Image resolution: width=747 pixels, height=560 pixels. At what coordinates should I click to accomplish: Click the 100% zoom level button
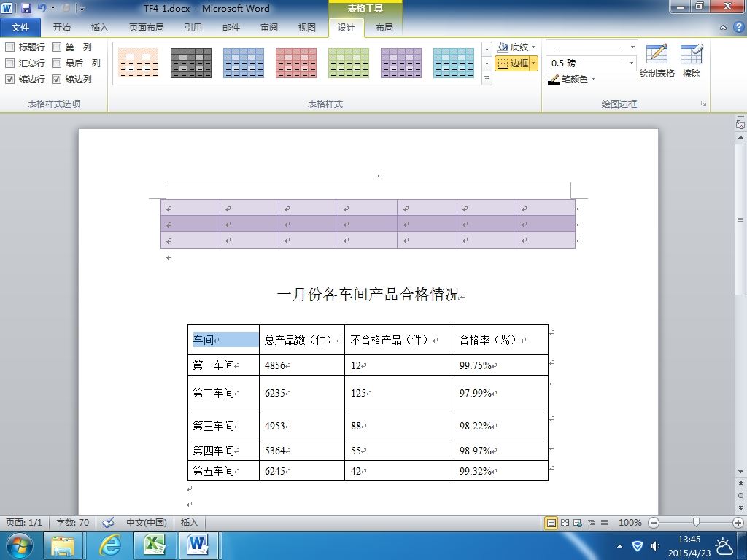[630, 522]
